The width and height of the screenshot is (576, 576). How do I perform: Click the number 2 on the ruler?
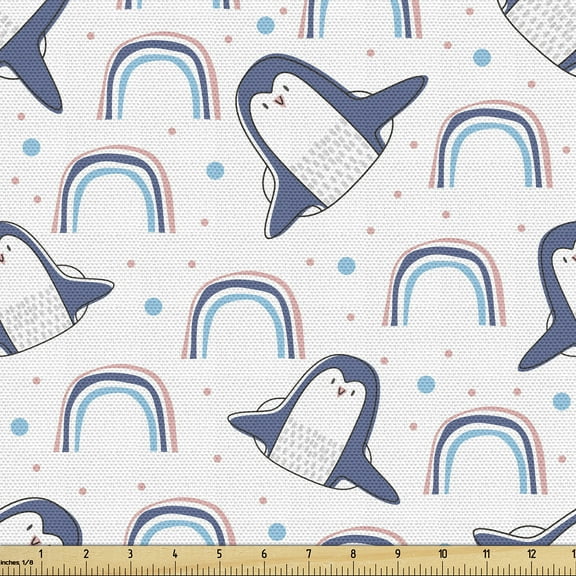pyautogui.click(x=86, y=554)
